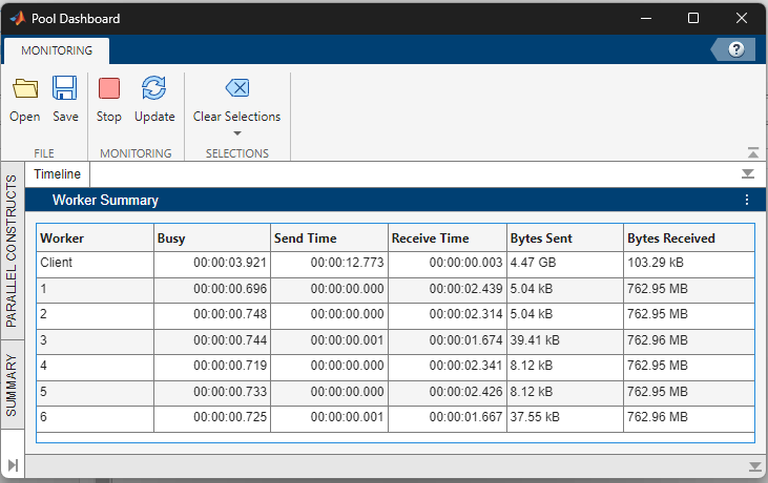Collapse the Timeline panel
768x483 pixels.
point(747,174)
